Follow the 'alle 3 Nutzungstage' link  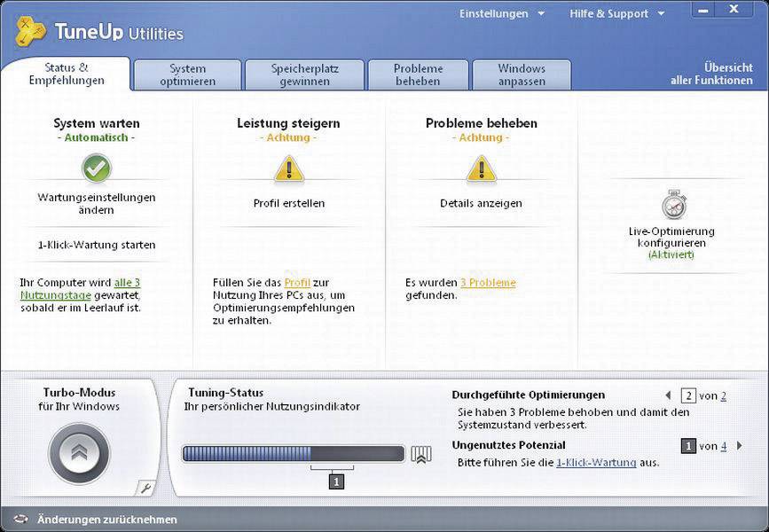pos(81,289)
